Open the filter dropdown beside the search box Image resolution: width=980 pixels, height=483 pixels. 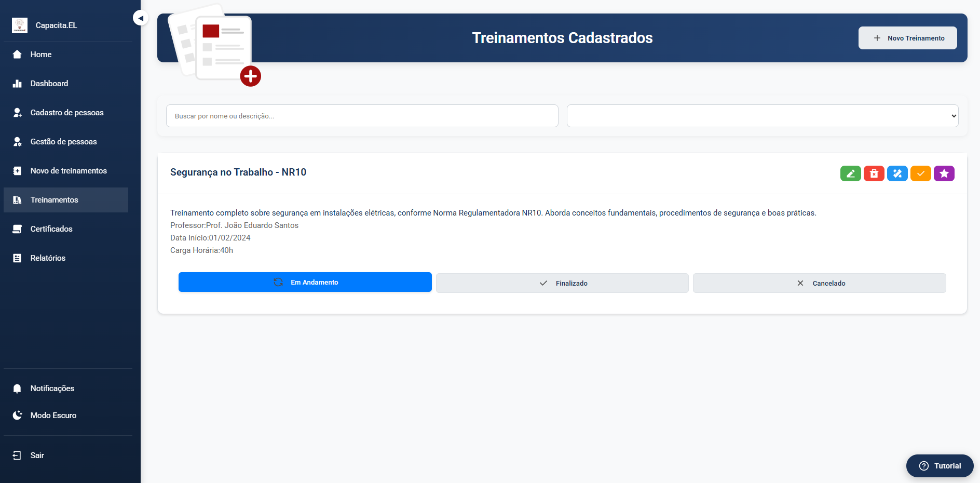763,116
